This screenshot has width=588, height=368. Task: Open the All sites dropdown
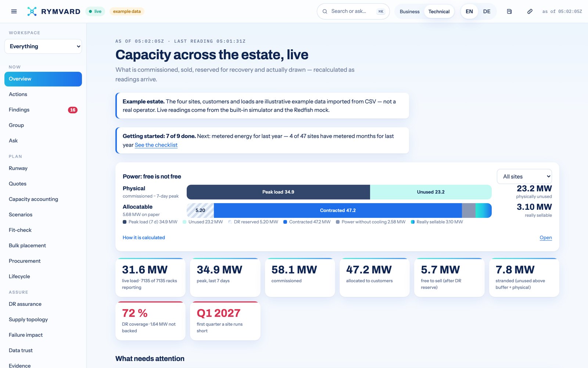[x=524, y=177]
